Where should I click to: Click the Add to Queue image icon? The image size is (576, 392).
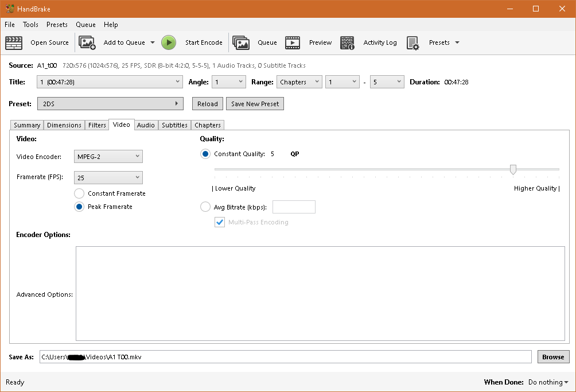coord(87,42)
